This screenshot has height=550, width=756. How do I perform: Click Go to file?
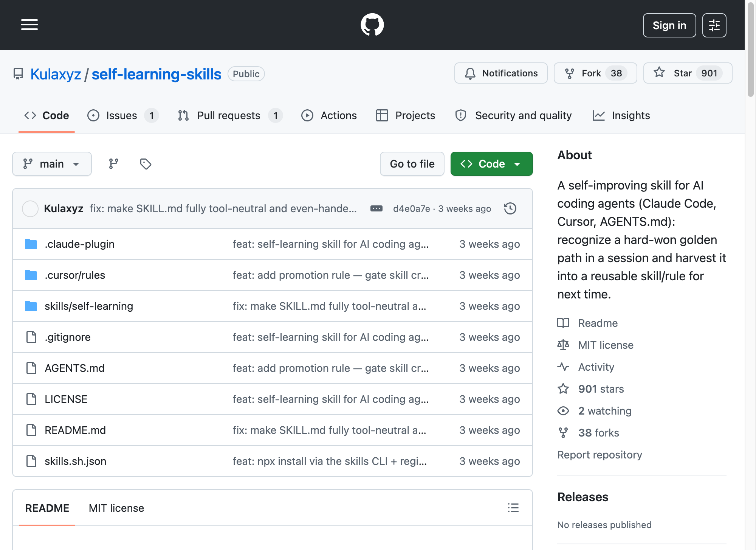tap(412, 164)
